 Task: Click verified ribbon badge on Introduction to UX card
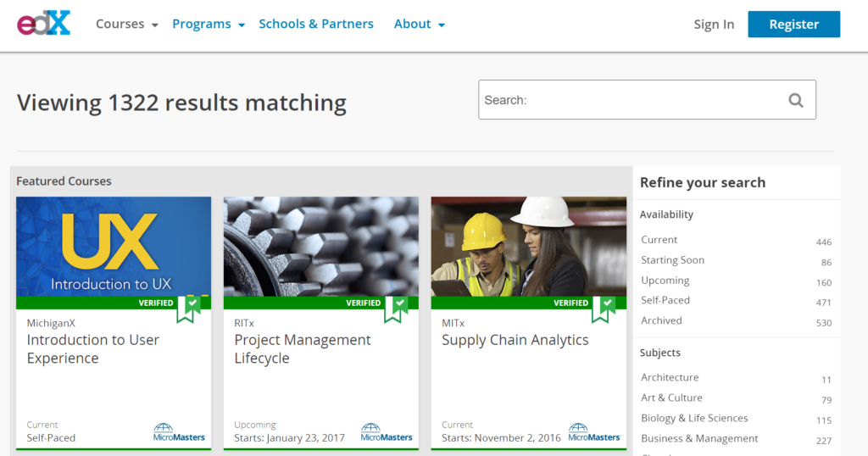pos(189,309)
